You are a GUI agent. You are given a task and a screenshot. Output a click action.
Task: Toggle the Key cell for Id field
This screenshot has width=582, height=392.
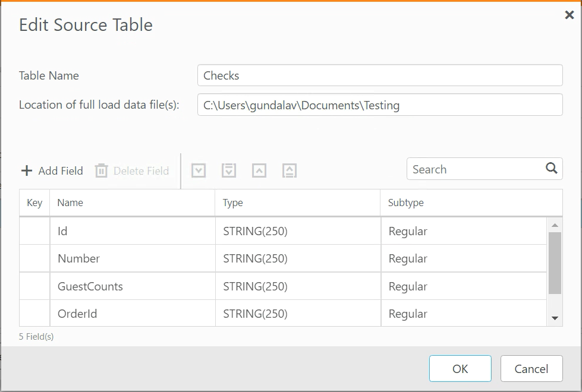pos(34,231)
